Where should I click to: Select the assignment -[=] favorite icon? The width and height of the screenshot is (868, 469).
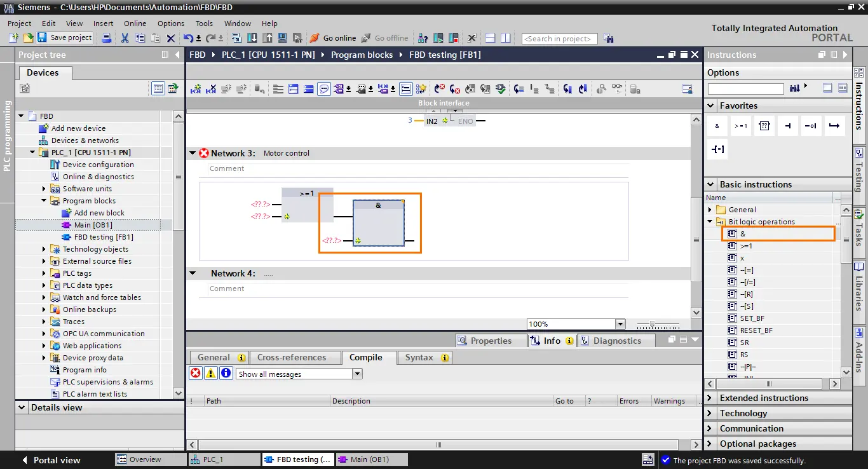[717, 149]
